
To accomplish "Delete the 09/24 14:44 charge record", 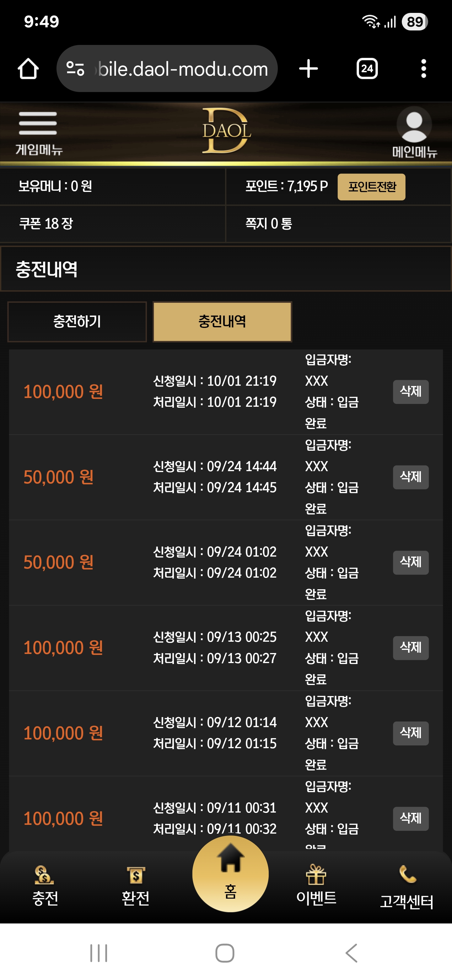I will (x=411, y=477).
